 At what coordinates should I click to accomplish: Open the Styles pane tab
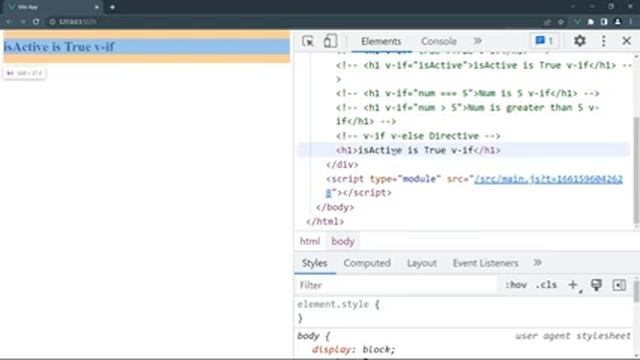click(314, 263)
